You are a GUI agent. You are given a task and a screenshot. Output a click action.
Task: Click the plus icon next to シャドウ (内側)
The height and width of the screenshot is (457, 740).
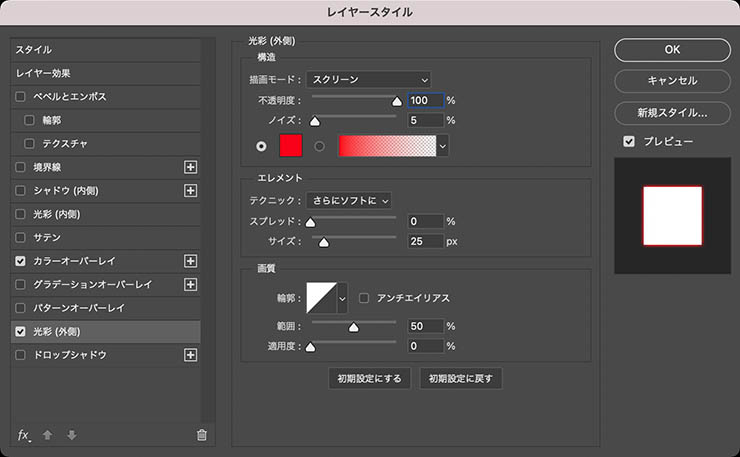coord(191,190)
